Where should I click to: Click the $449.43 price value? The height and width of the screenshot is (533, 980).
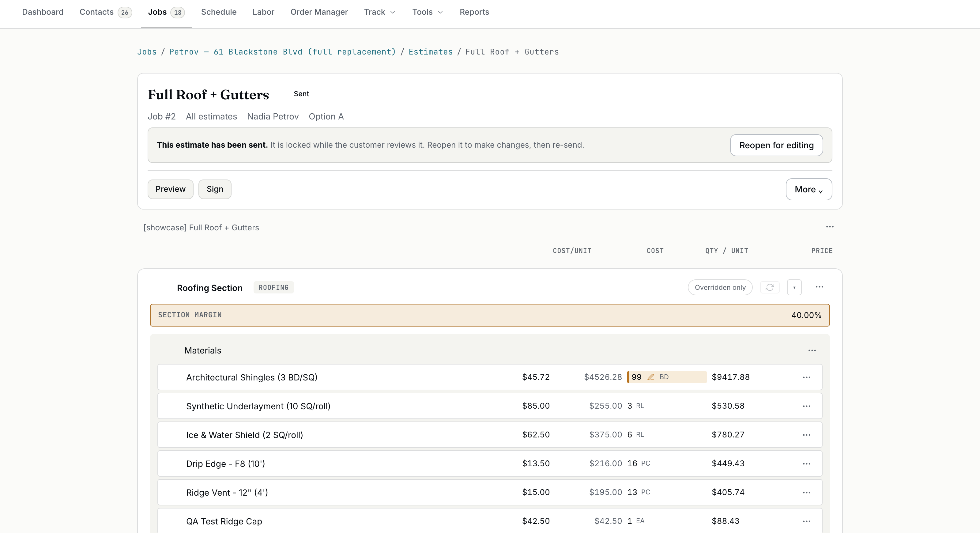tap(728, 463)
